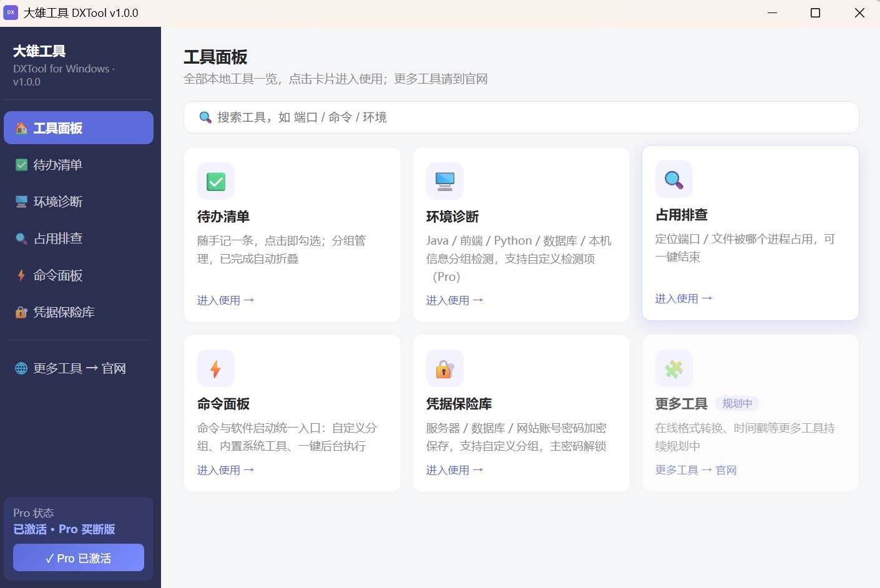The height and width of the screenshot is (588, 880).
Task: Click the DXTool for Windows version text
Action: point(64,75)
